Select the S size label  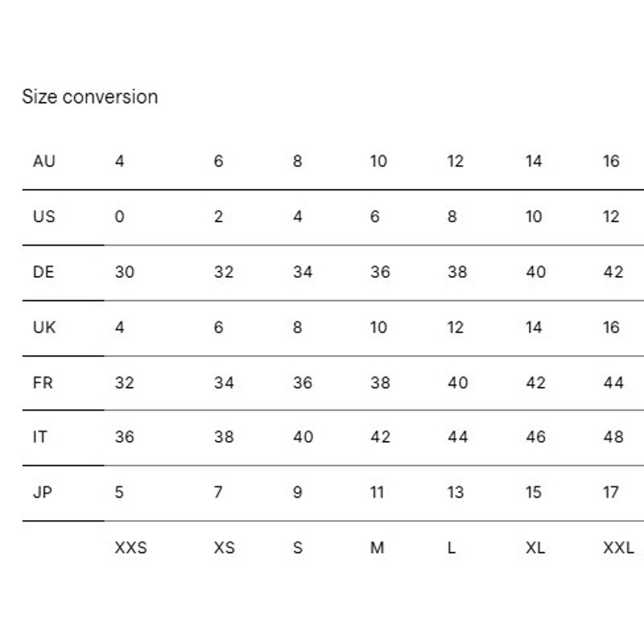click(298, 547)
